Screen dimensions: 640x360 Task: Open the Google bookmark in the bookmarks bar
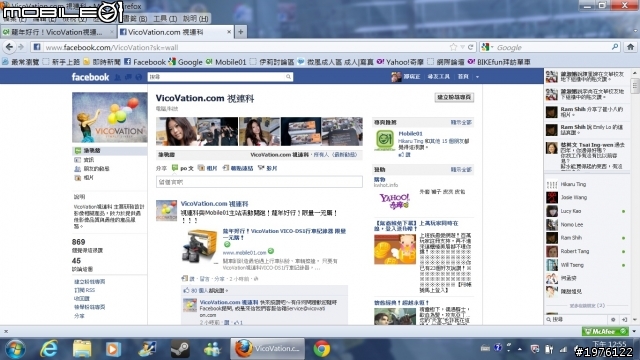point(185,62)
